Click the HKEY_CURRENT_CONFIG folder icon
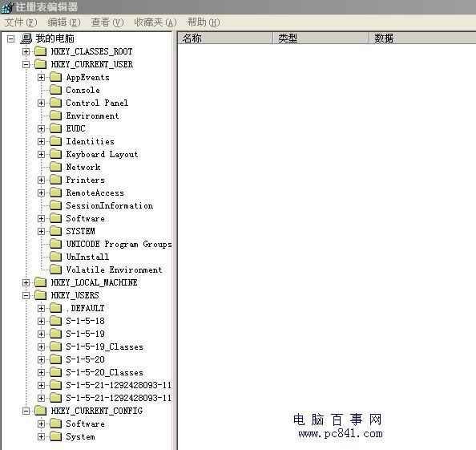Screen dimensions: 476x450 [40, 411]
